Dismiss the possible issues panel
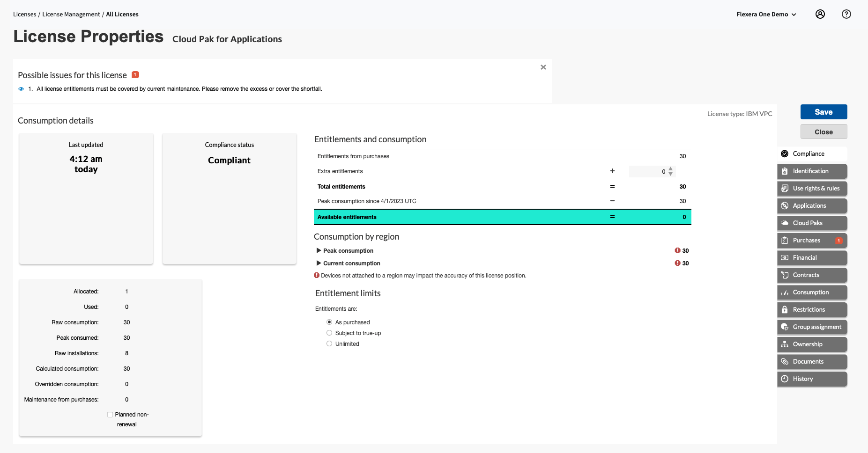Screen dimensions: 868x453 pos(543,67)
